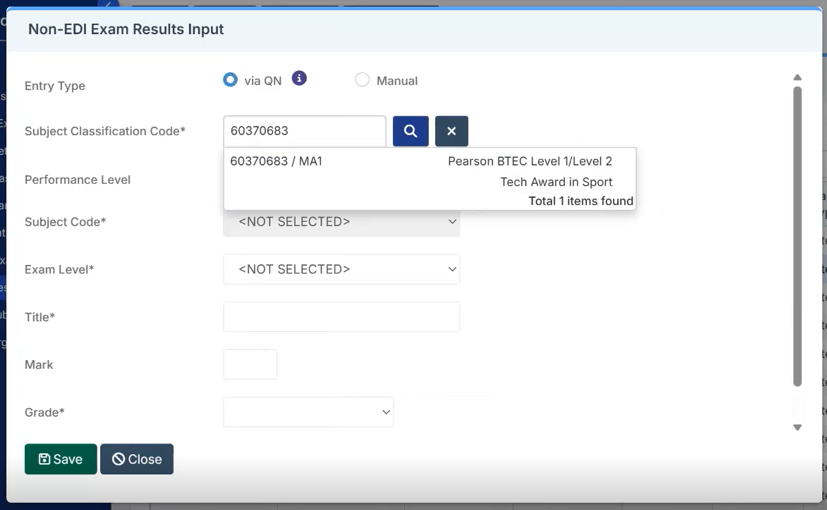Focus the Title text field
Viewport: 827px width, 510px height.
[x=341, y=317]
